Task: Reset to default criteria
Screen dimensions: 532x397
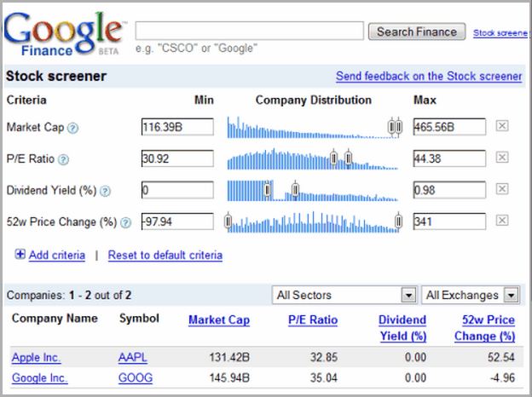Action: click(165, 255)
